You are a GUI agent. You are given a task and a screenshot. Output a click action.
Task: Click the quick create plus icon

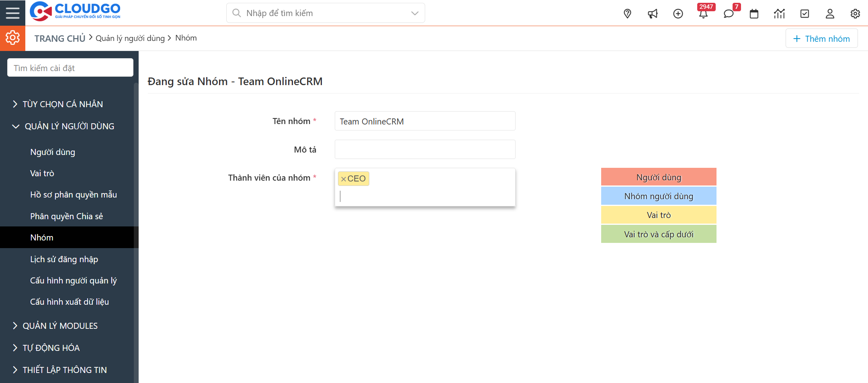tap(678, 14)
